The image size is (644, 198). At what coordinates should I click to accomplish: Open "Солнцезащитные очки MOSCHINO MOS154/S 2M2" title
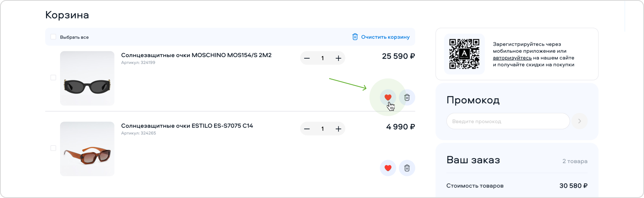pyautogui.click(x=196, y=55)
